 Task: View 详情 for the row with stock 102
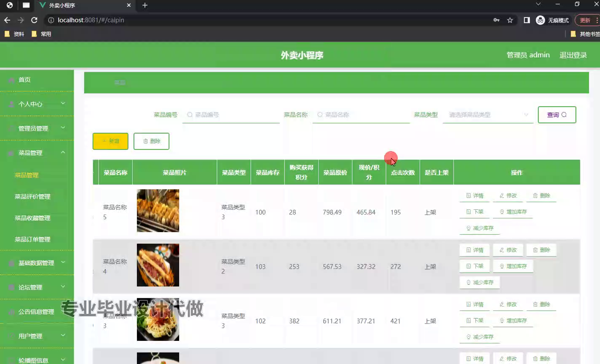[x=474, y=304]
